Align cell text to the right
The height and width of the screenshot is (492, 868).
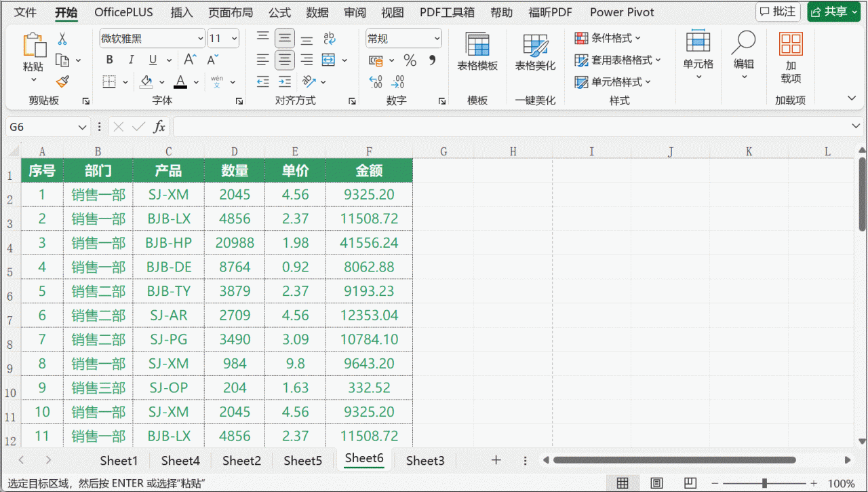(x=307, y=60)
